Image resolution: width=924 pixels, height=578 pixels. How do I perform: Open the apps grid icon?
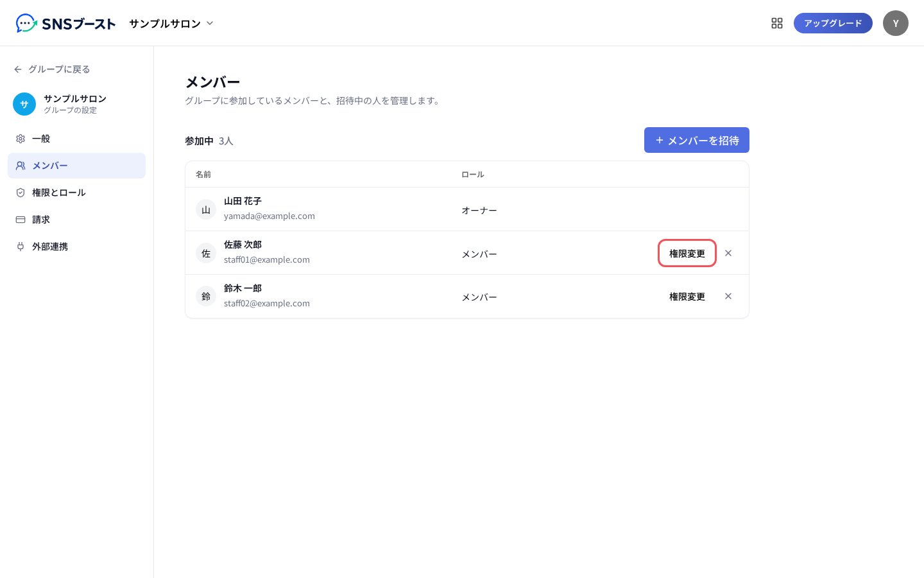(x=777, y=23)
